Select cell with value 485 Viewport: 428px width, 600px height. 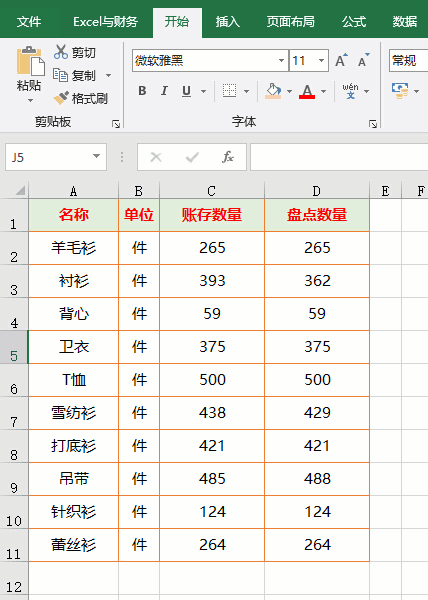click(x=212, y=479)
